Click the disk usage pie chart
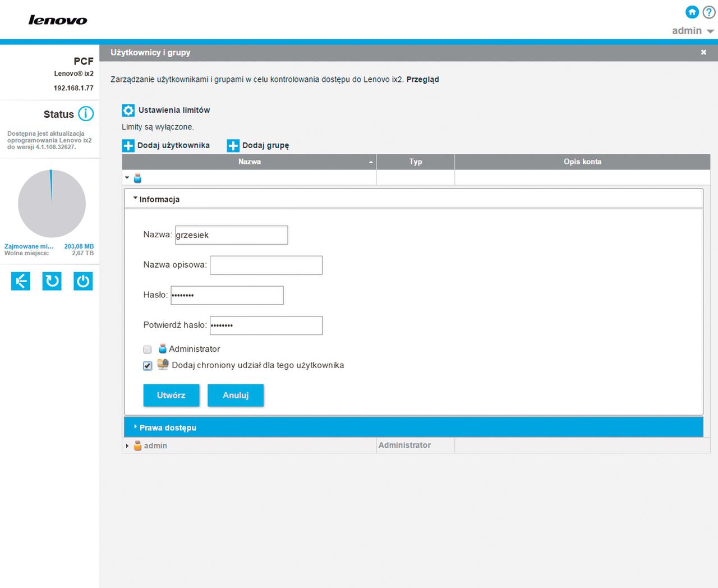The width and height of the screenshot is (718, 588). pos(52,204)
